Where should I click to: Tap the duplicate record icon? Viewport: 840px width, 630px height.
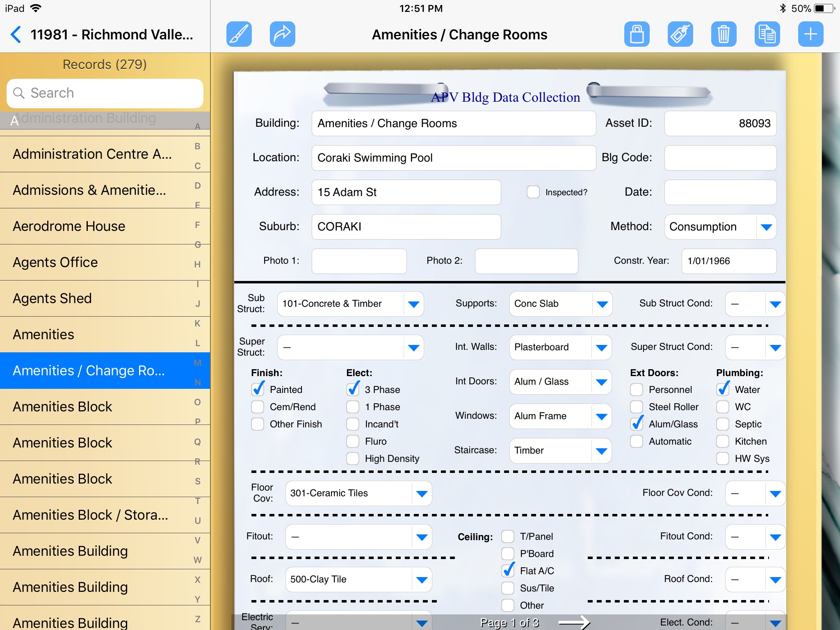(x=767, y=34)
